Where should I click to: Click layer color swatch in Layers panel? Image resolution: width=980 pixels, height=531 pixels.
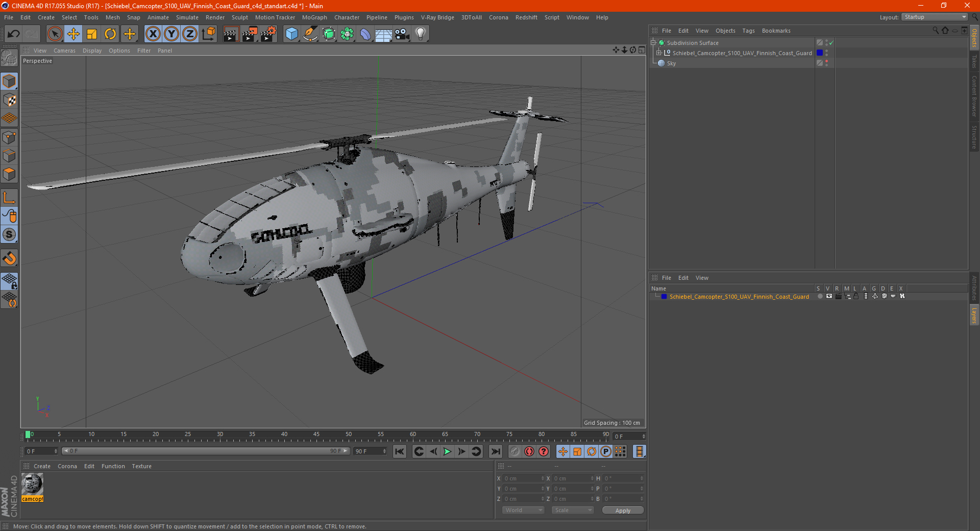tap(664, 297)
